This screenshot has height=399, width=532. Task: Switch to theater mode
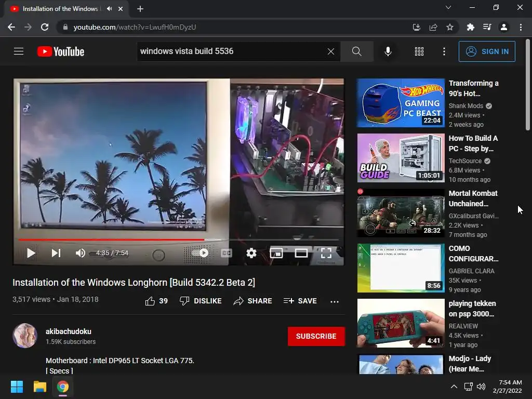[301, 253]
